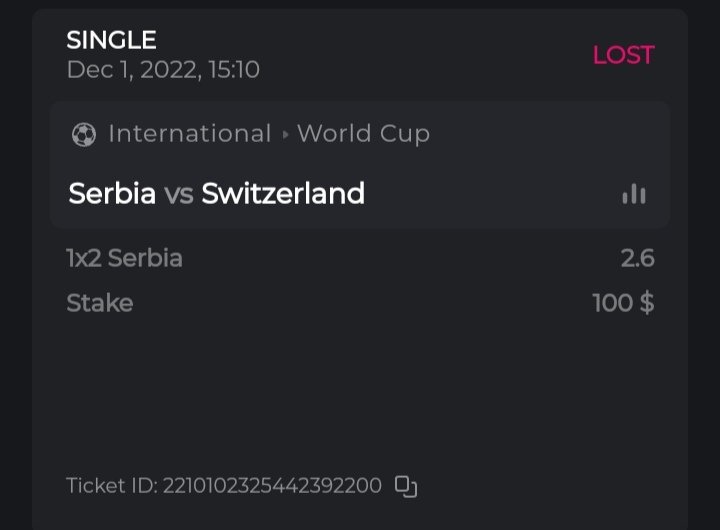720x530 pixels.
Task: Click the match statistics bar chart icon
Action: tap(634, 194)
